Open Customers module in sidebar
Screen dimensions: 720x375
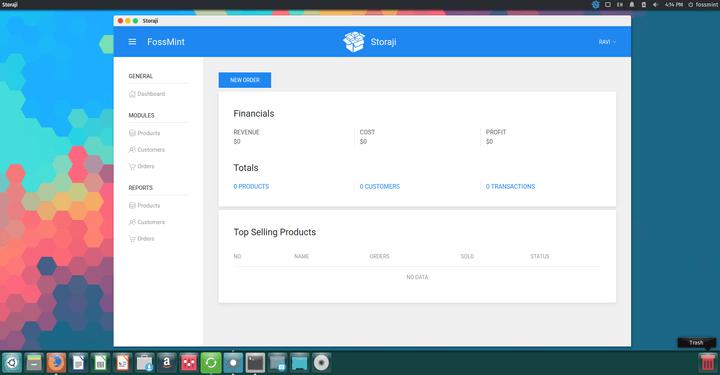pos(146,150)
